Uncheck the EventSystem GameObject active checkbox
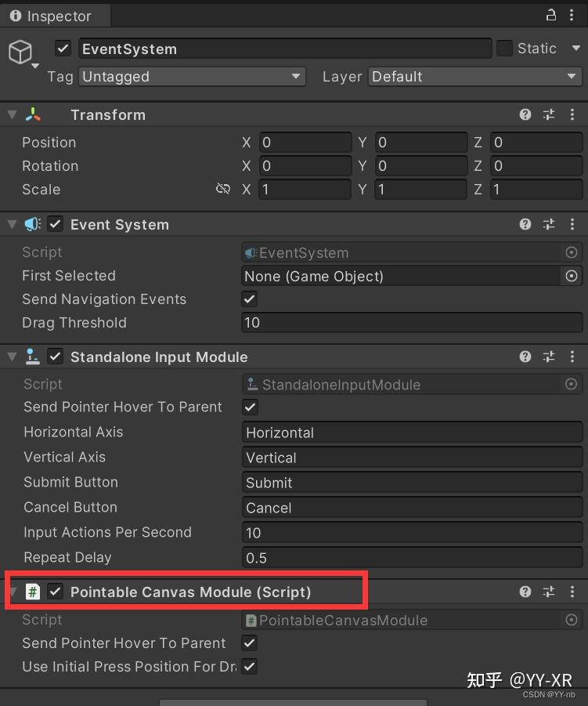This screenshot has height=706, width=588. [63, 49]
